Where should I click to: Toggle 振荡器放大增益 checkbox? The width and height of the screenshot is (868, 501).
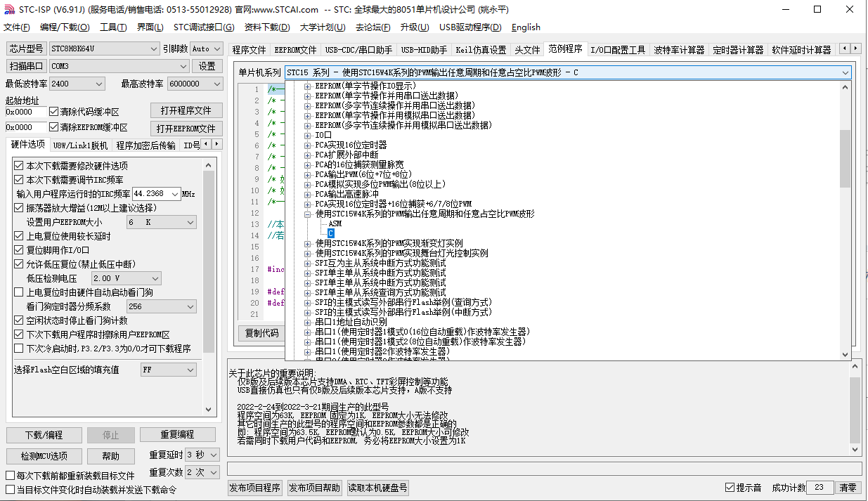coord(19,208)
